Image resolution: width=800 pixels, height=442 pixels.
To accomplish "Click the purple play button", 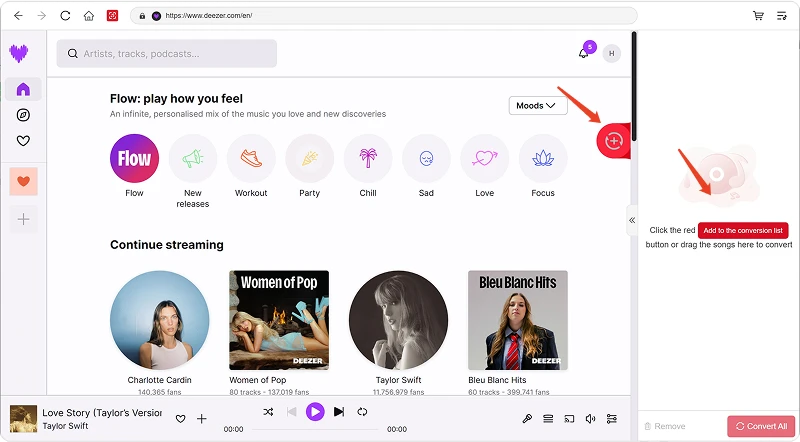I will pos(315,411).
